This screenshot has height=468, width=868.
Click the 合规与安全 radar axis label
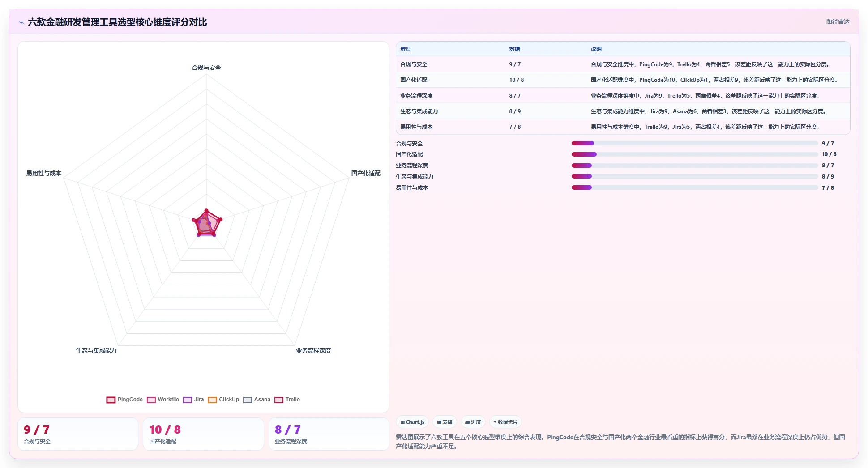tap(206, 68)
